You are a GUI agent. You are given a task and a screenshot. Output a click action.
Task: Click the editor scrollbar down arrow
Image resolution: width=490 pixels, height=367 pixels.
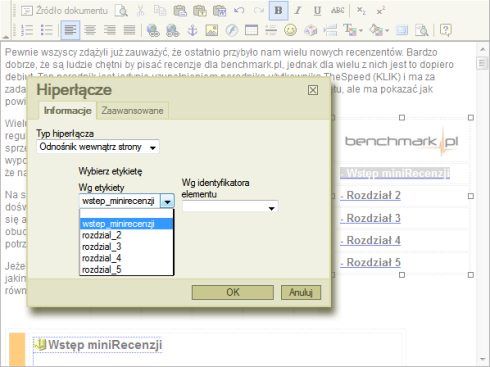[483, 359]
